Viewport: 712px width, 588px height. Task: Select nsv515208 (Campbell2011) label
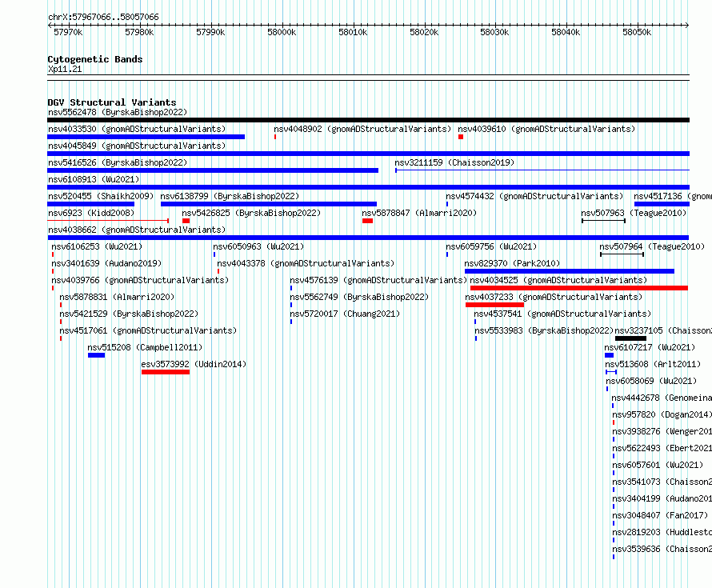[145, 347]
